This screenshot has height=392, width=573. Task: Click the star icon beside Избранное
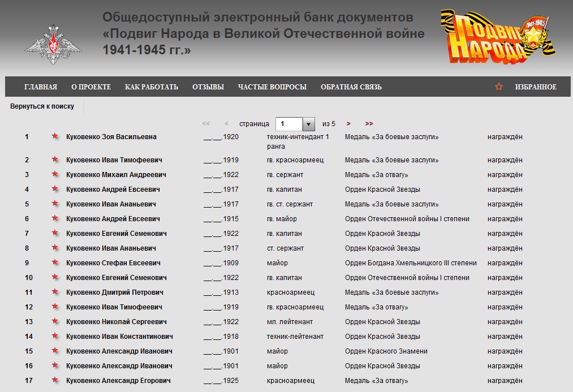(499, 87)
